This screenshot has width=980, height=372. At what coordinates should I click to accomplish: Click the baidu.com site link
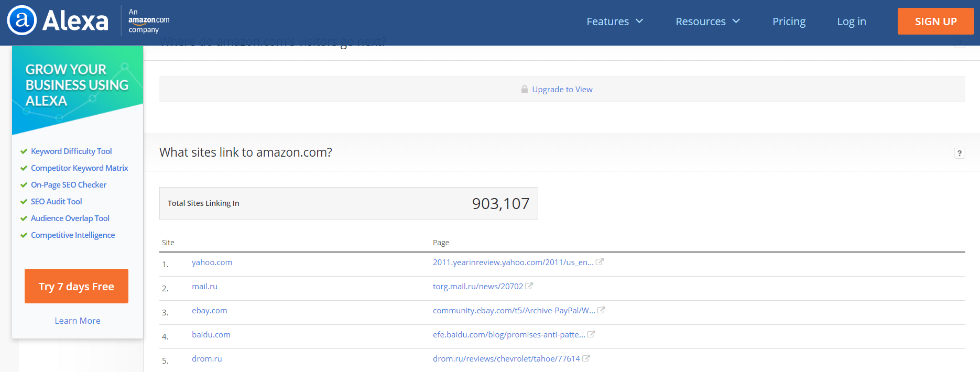point(211,335)
